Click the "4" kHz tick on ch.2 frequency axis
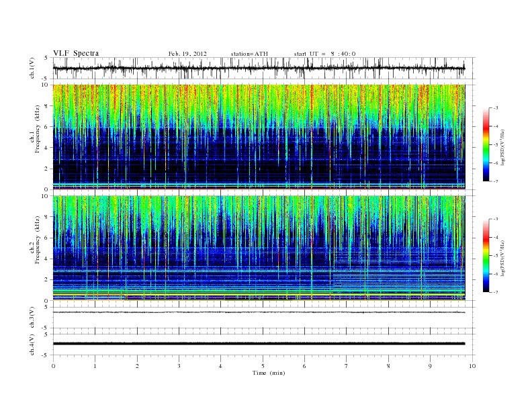This screenshot has width=532, height=411. pyautogui.click(x=47, y=259)
